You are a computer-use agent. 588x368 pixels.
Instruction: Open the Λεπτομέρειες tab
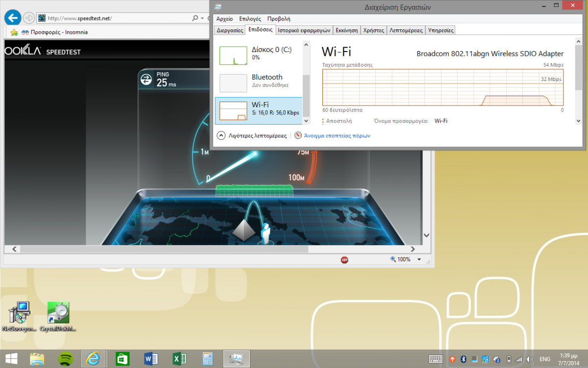[x=406, y=30]
